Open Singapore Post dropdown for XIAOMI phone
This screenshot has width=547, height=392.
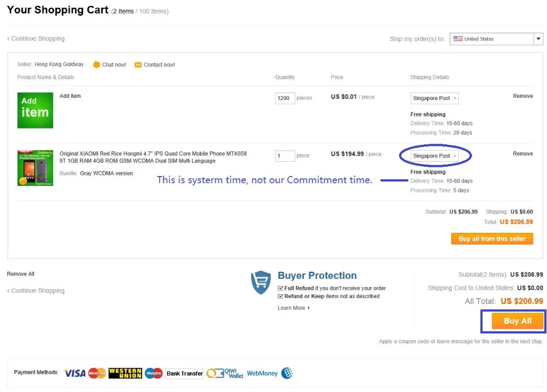[x=434, y=156]
